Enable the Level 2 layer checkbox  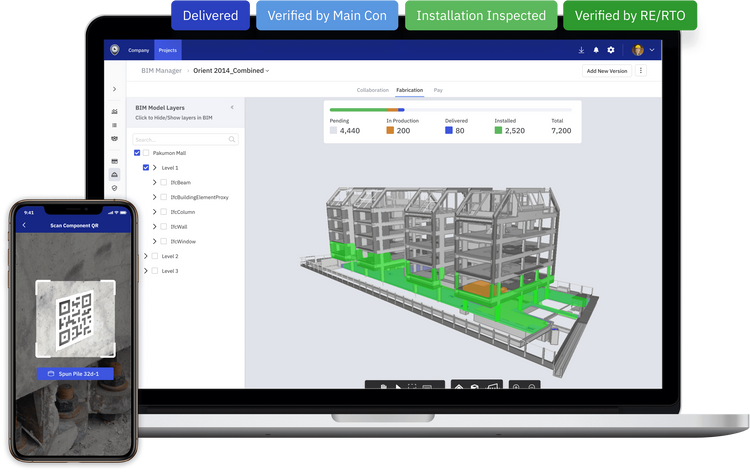coord(155,256)
